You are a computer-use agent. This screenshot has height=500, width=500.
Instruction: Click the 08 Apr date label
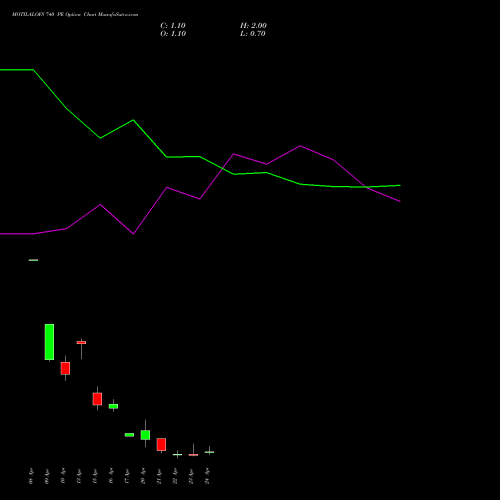31,476
